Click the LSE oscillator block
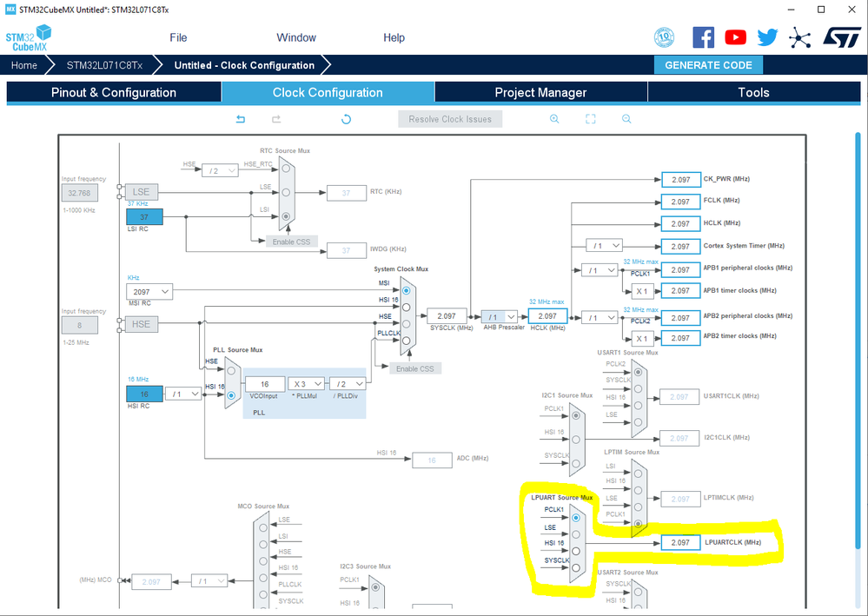The image size is (868, 616). [x=141, y=191]
